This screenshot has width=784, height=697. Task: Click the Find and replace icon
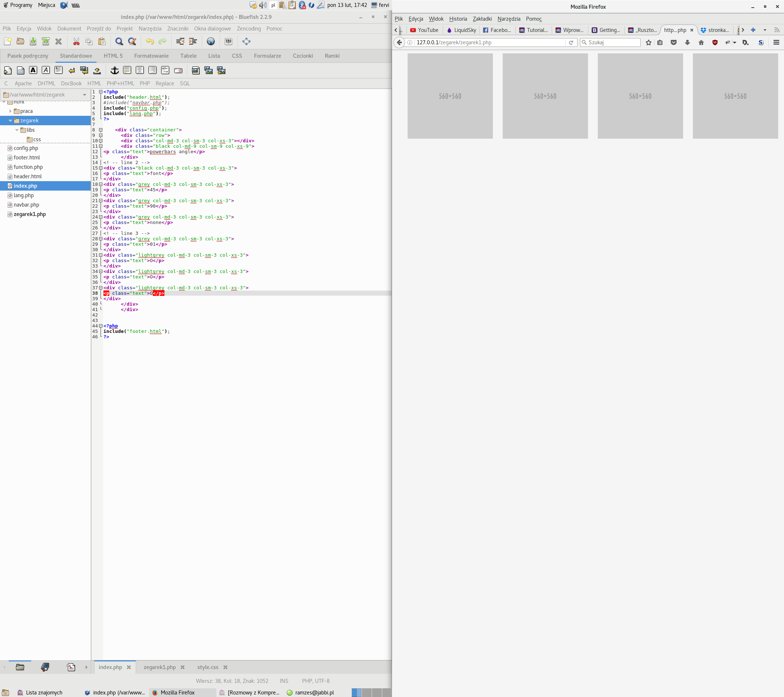point(132,41)
